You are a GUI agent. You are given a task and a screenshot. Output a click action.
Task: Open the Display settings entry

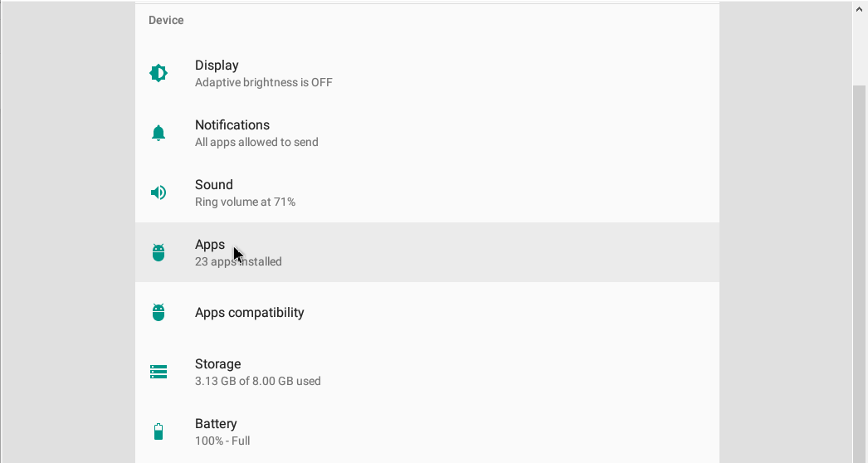427,73
